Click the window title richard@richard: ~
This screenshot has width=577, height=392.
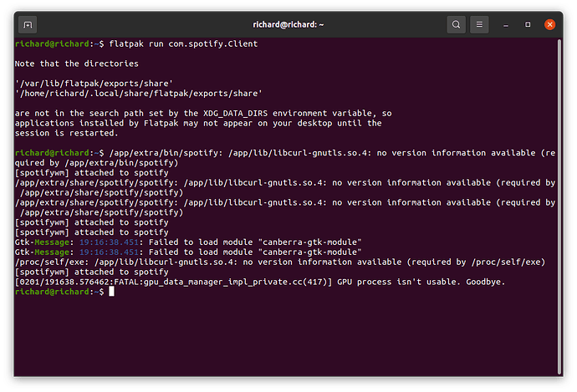click(x=288, y=24)
